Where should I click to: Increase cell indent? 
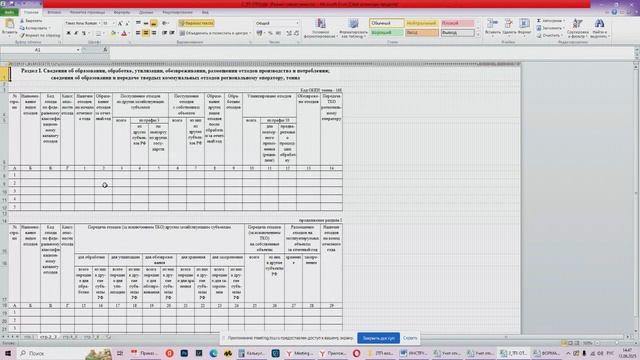172,33
